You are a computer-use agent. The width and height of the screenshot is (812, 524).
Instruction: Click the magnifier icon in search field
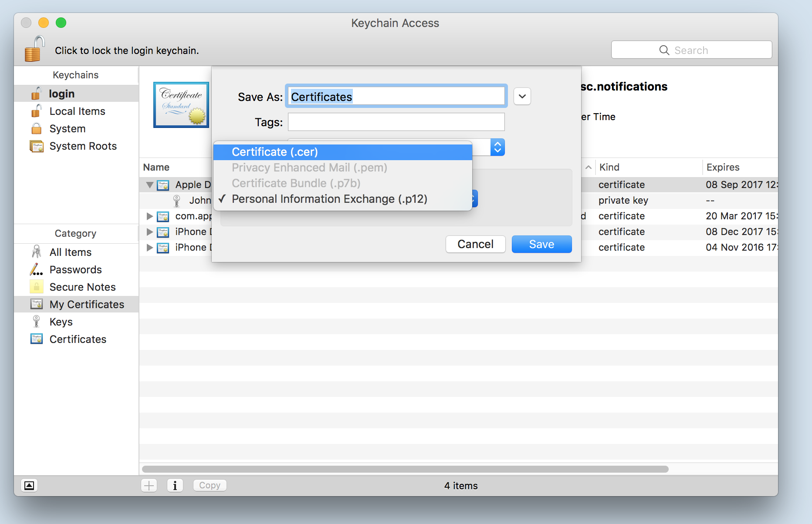tap(664, 50)
